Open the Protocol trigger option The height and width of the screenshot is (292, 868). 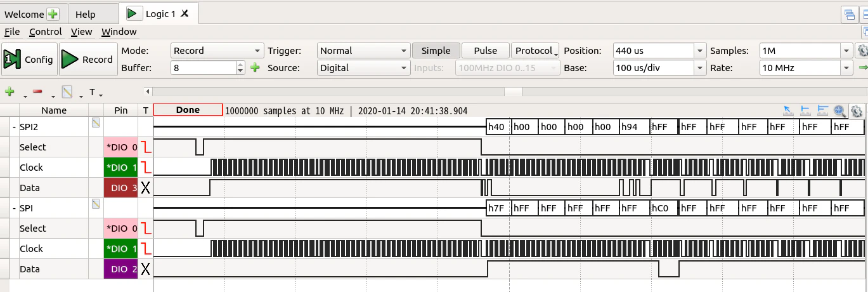click(x=536, y=51)
